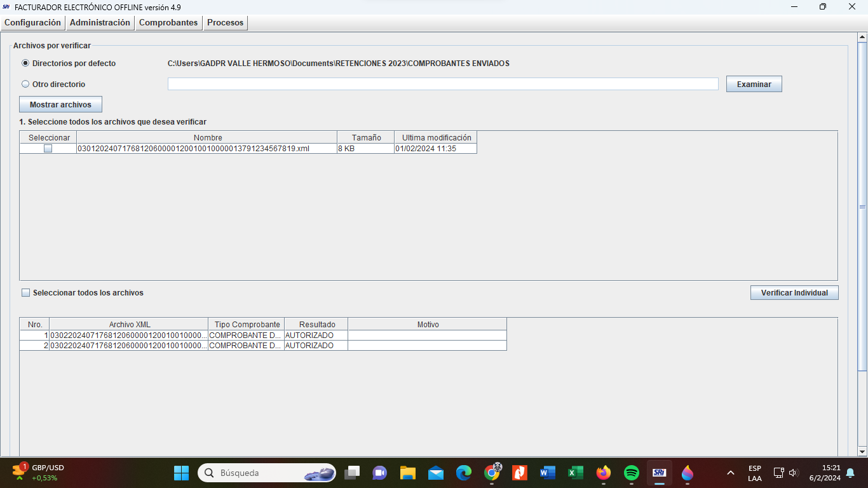
Task: Open File Explorer from the taskbar
Action: pos(407,473)
